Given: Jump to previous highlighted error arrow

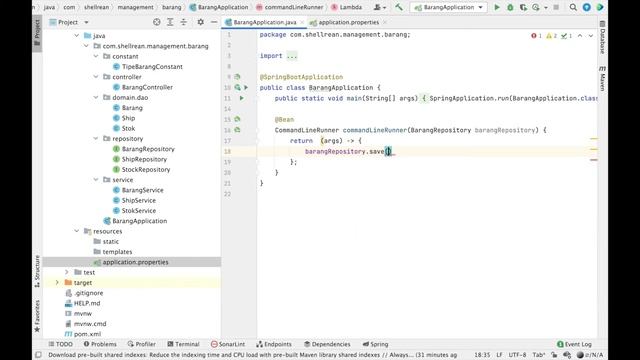Looking at the screenshot, I should point(580,36).
